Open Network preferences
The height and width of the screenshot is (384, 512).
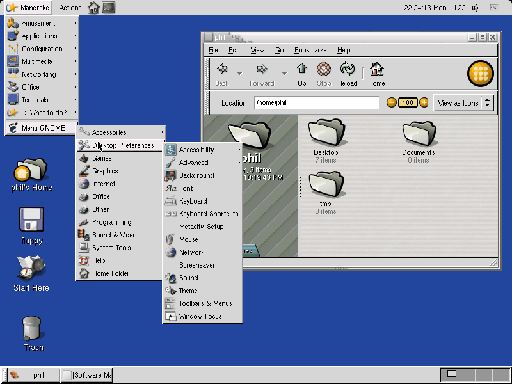(x=203, y=252)
